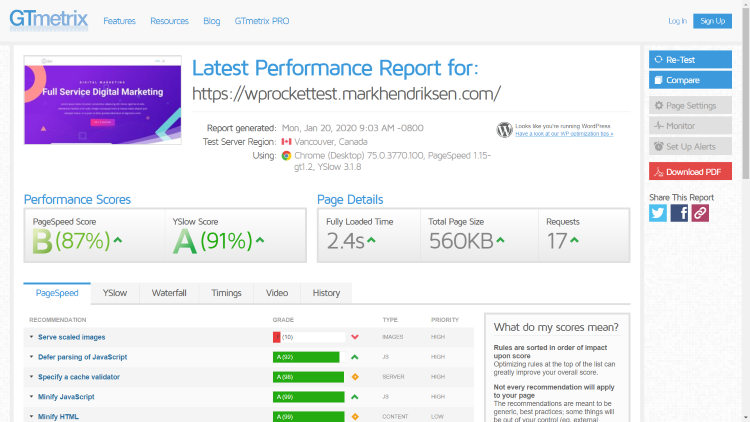The height and width of the screenshot is (422, 750).
Task: Click Fully Loaded Time trend arrow
Action: tap(371, 240)
